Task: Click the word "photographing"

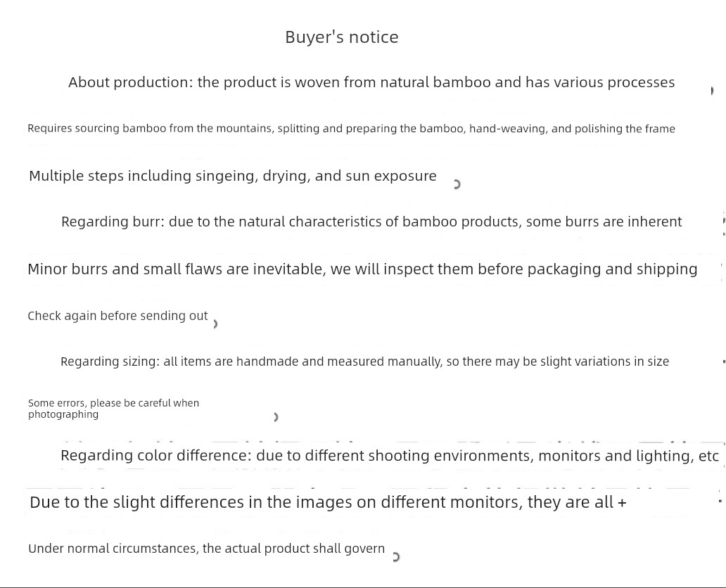Action: pos(63,414)
